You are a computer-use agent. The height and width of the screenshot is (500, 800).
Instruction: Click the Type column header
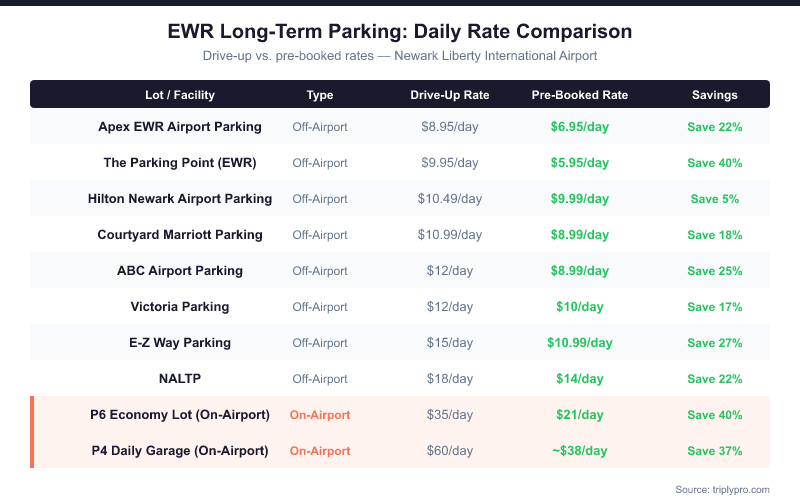[x=320, y=95]
